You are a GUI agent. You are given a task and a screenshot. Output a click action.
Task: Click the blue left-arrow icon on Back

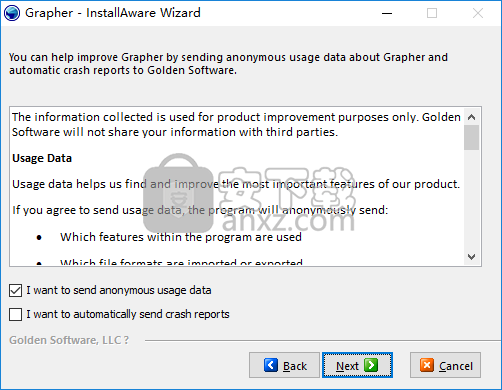tap(271, 365)
